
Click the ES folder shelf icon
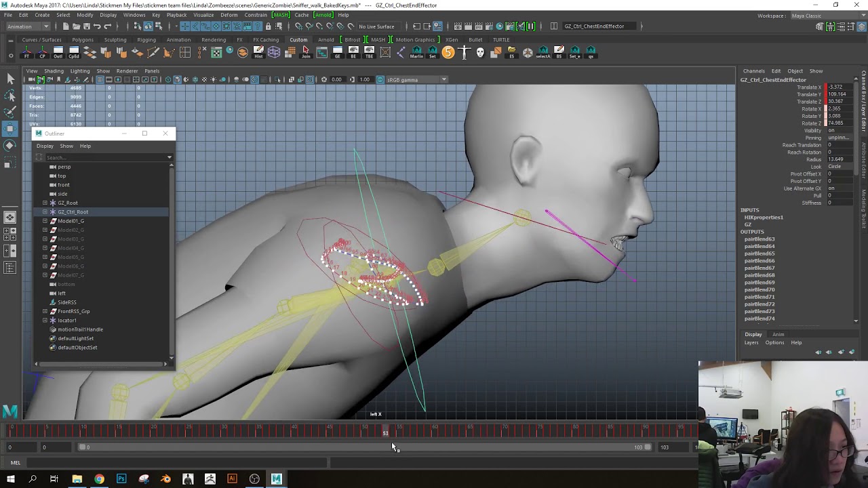[x=511, y=52]
